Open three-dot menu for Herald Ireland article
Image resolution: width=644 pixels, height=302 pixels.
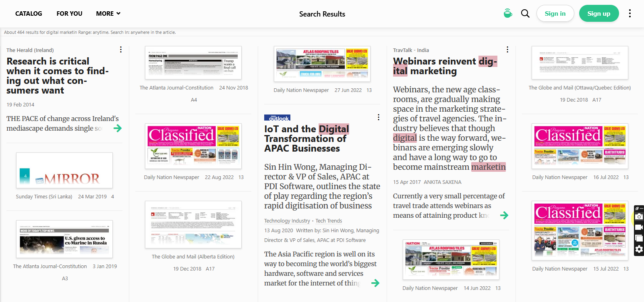pos(121,50)
